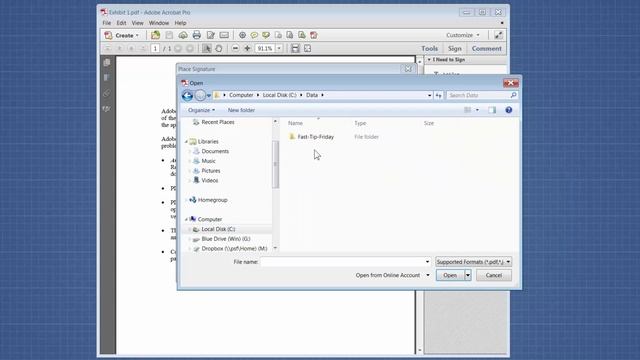Click the Save icon in Acrobat toolbar
Viewport: 640px width, 360px height.
[x=169, y=35]
